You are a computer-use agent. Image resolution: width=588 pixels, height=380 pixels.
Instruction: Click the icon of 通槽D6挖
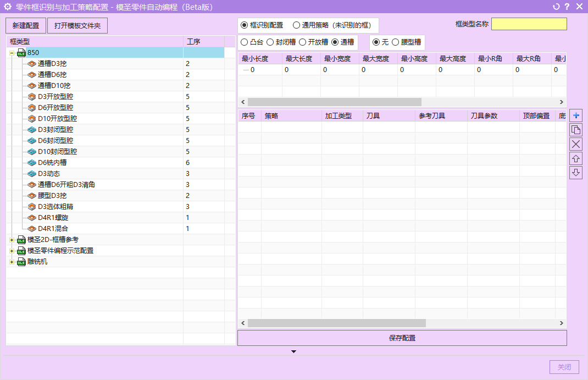[32, 75]
